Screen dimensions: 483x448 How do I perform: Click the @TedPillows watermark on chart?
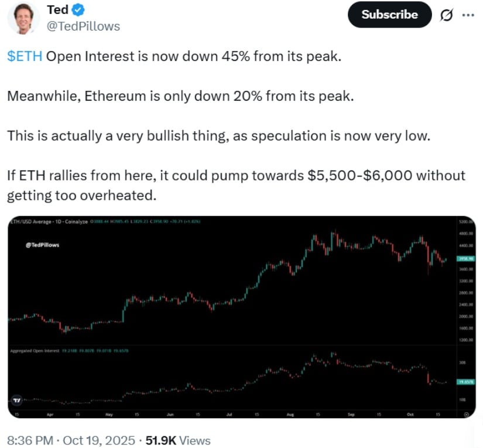click(x=43, y=245)
